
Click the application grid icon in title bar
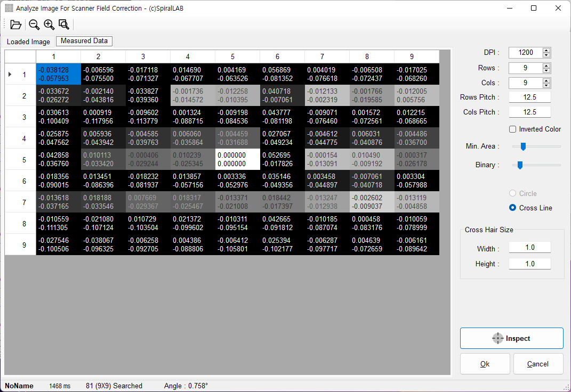click(9, 8)
